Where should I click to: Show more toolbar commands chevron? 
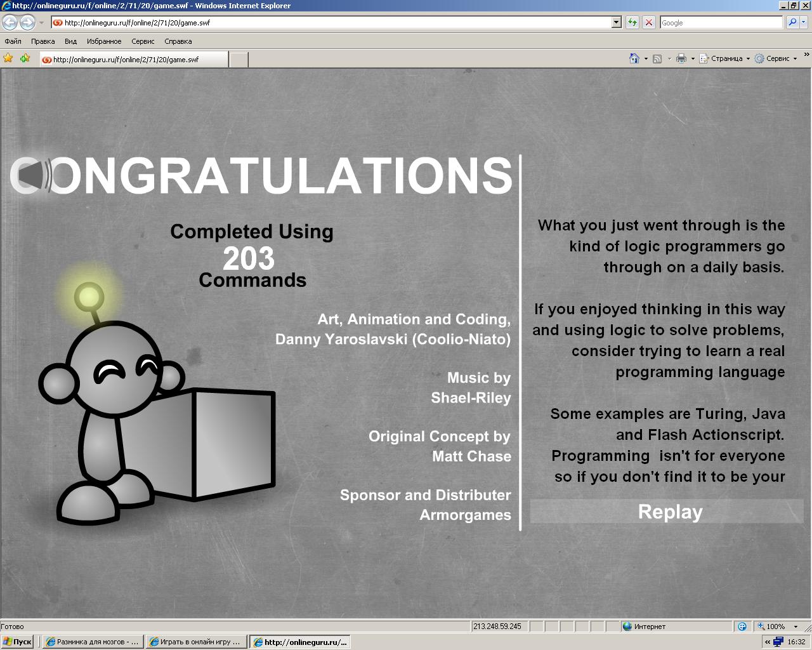[x=806, y=56]
